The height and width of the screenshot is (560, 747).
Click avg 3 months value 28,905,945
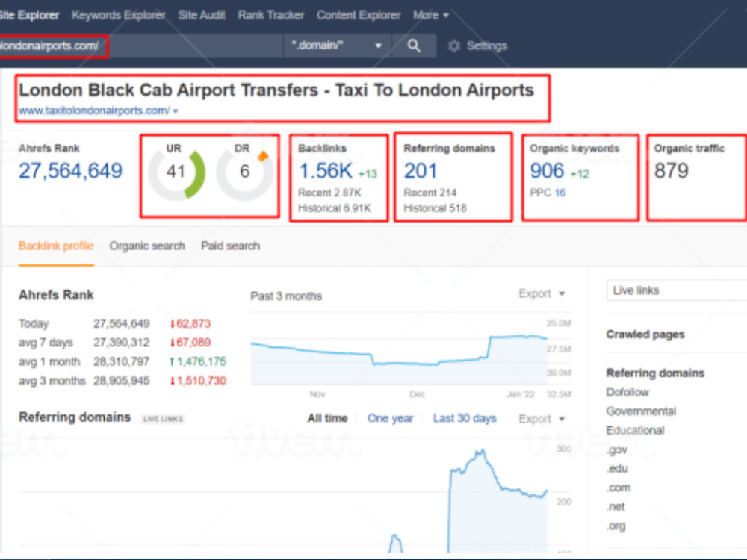pyautogui.click(x=122, y=381)
